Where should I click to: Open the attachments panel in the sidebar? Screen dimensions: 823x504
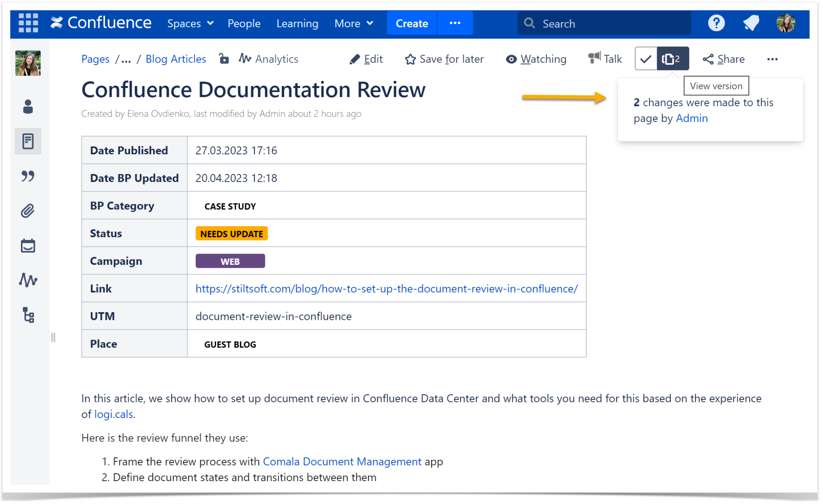tap(28, 211)
